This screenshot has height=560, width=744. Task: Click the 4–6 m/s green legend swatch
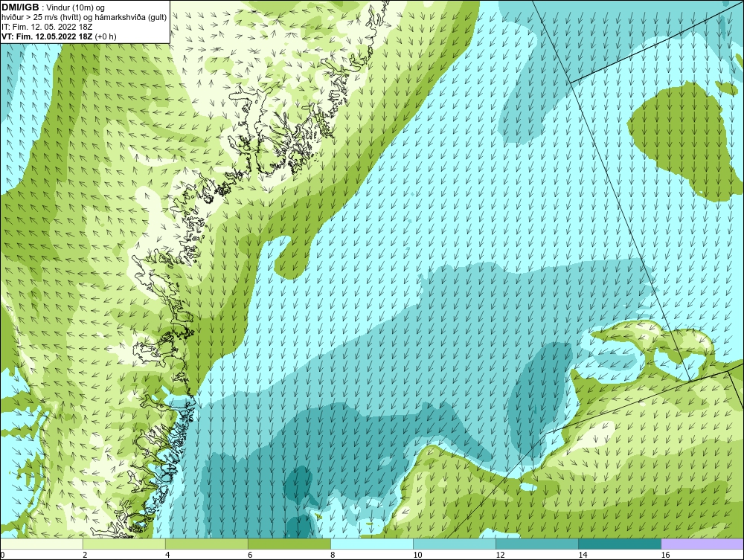(x=207, y=544)
